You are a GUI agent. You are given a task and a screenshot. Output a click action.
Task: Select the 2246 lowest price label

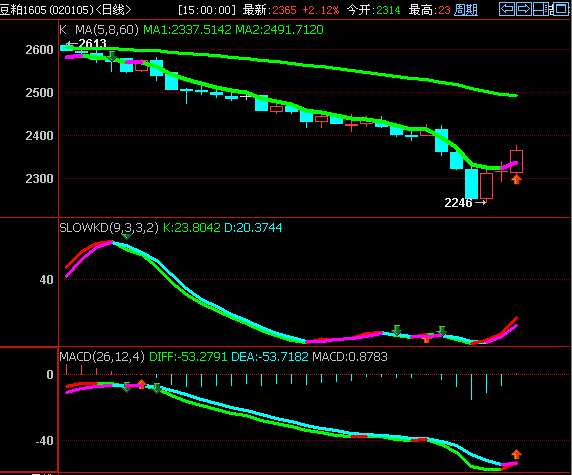tap(458, 203)
